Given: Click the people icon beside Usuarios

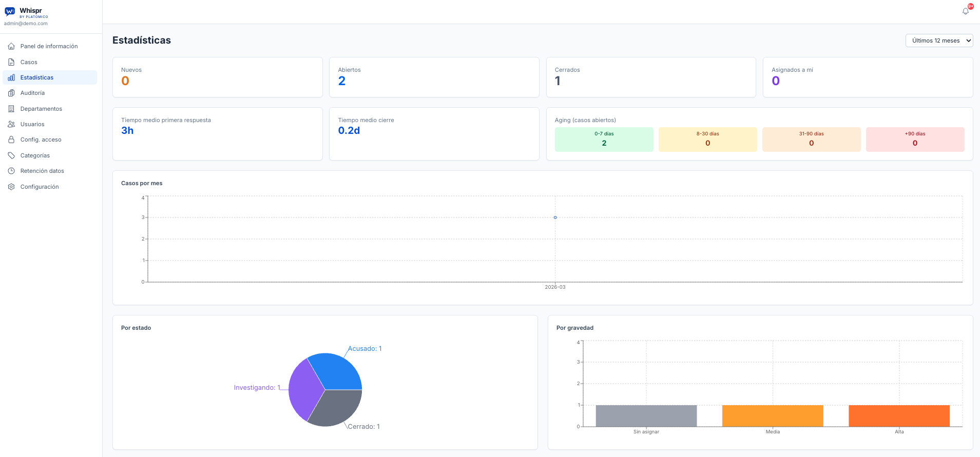Looking at the screenshot, I should (x=11, y=124).
